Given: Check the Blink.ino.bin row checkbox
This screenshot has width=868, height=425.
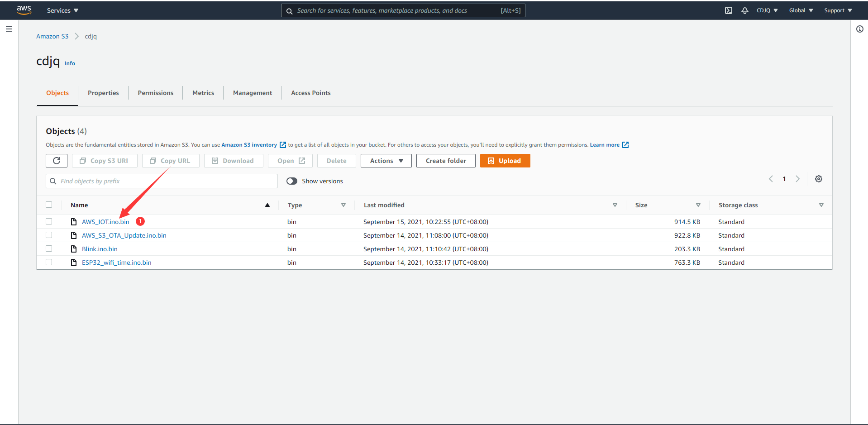Looking at the screenshot, I should click(49, 248).
